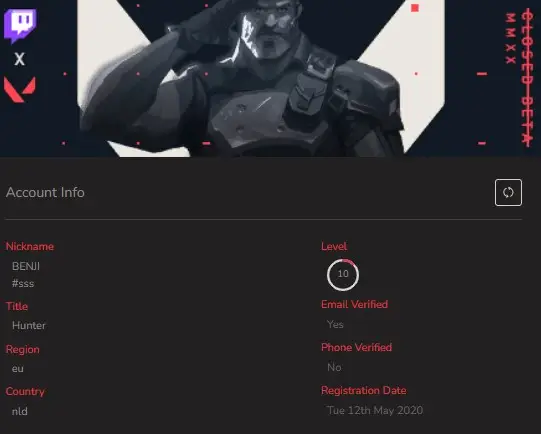Click the Nickname label
The width and height of the screenshot is (541, 434).
[30, 247]
